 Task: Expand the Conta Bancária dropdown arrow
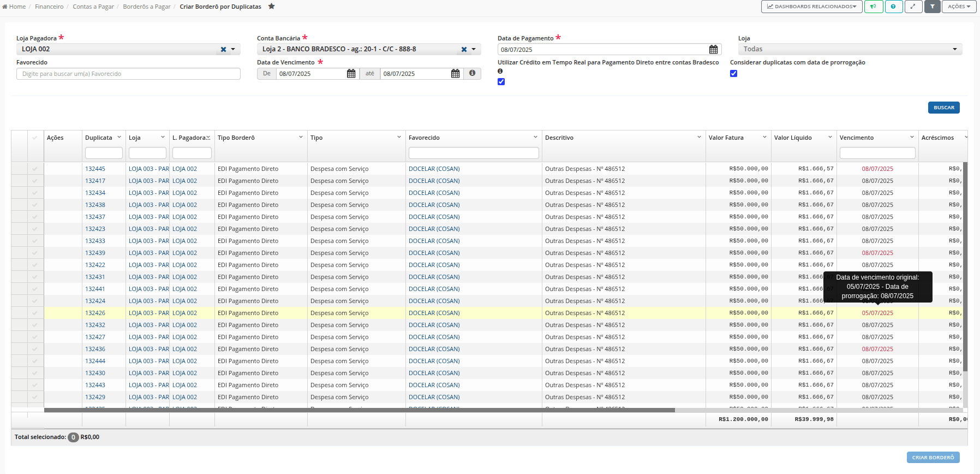click(x=474, y=49)
